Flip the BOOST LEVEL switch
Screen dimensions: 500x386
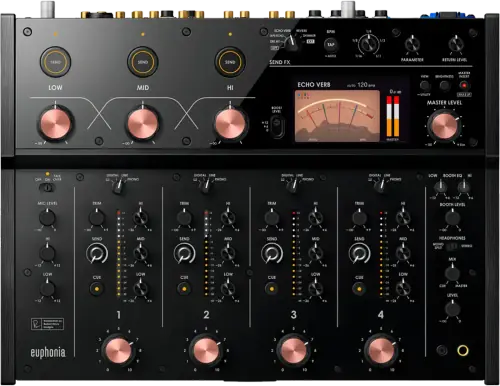pyautogui.click(x=277, y=126)
